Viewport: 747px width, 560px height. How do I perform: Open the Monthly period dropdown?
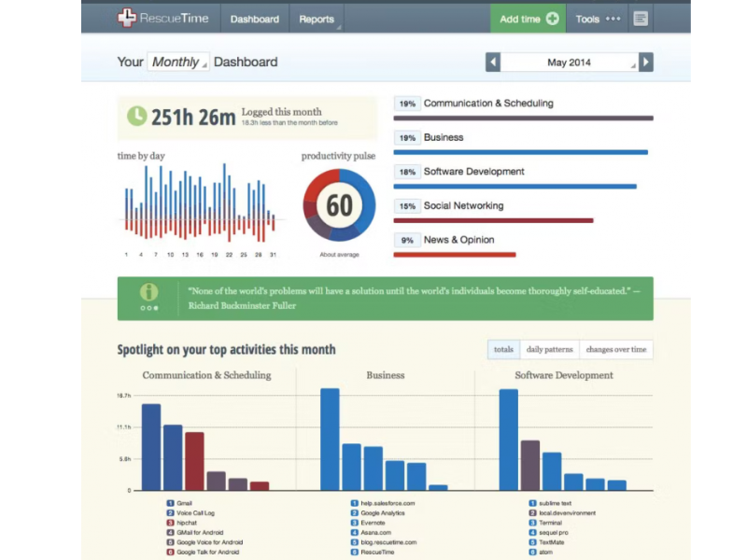[177, 63]
